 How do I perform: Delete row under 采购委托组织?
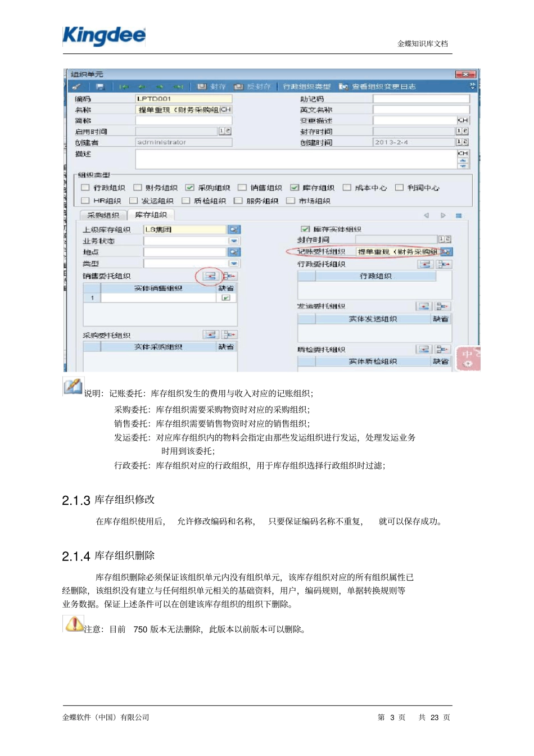tap(229, 335)
